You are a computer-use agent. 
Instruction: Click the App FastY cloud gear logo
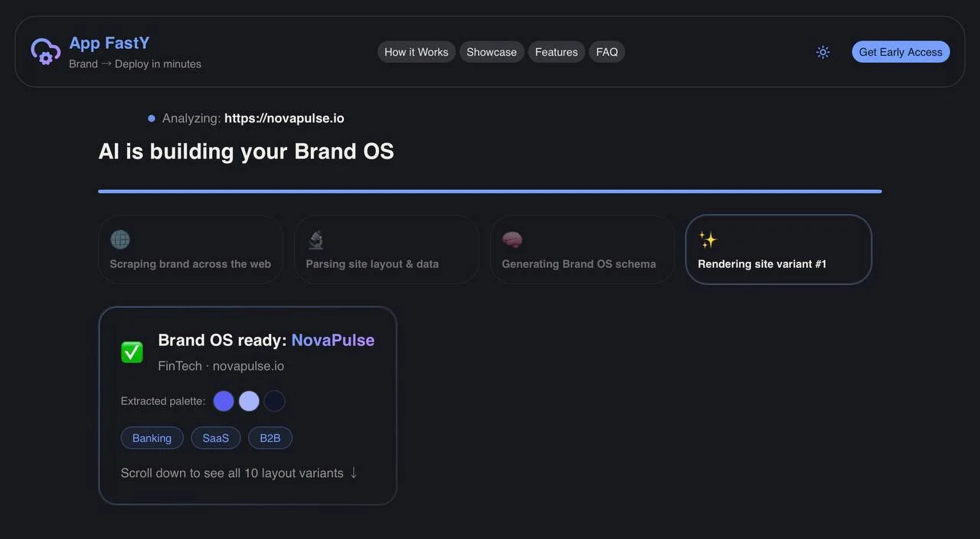pyautogui.click(x=45, y=52)
